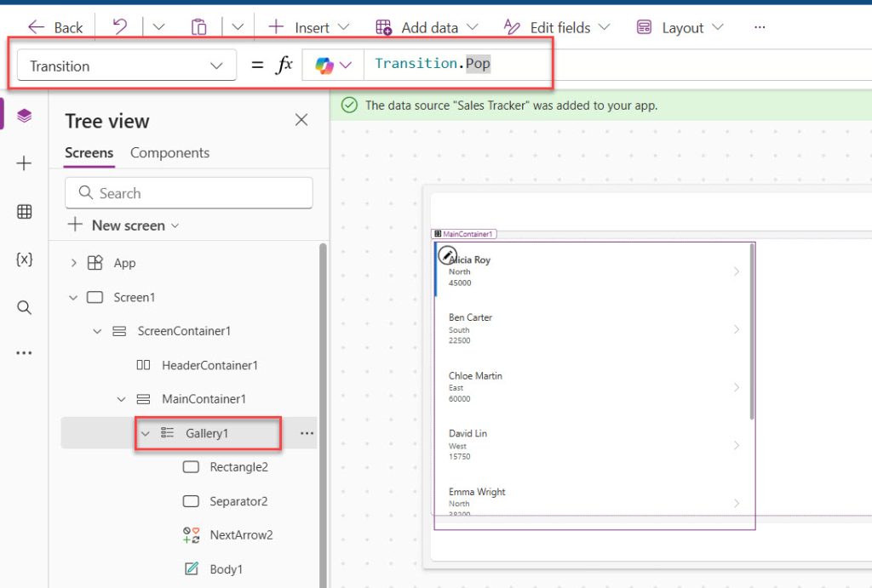Open the Data table icon in sidebar
The width and height of the screenshot is (872, 588).
point(24,211)
